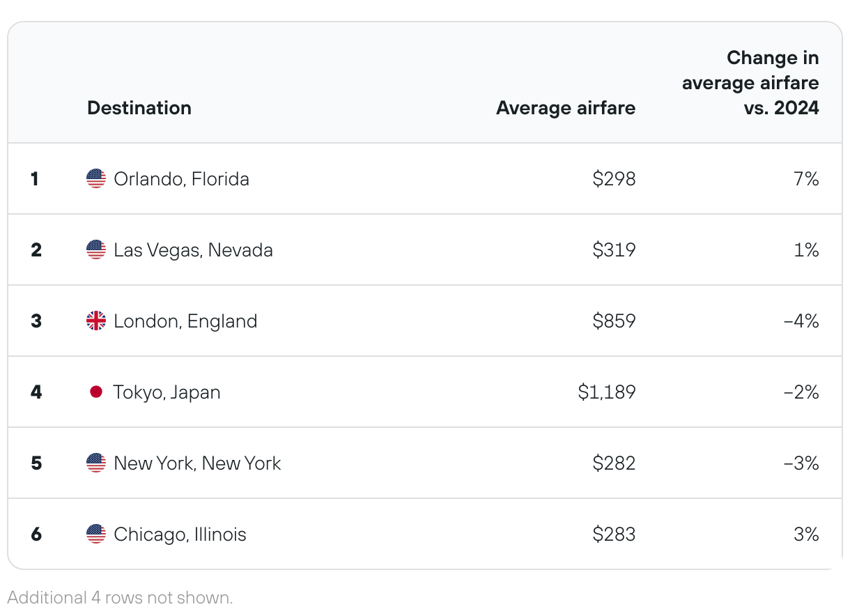Select the Average airfare column header

tap(566, 108)
